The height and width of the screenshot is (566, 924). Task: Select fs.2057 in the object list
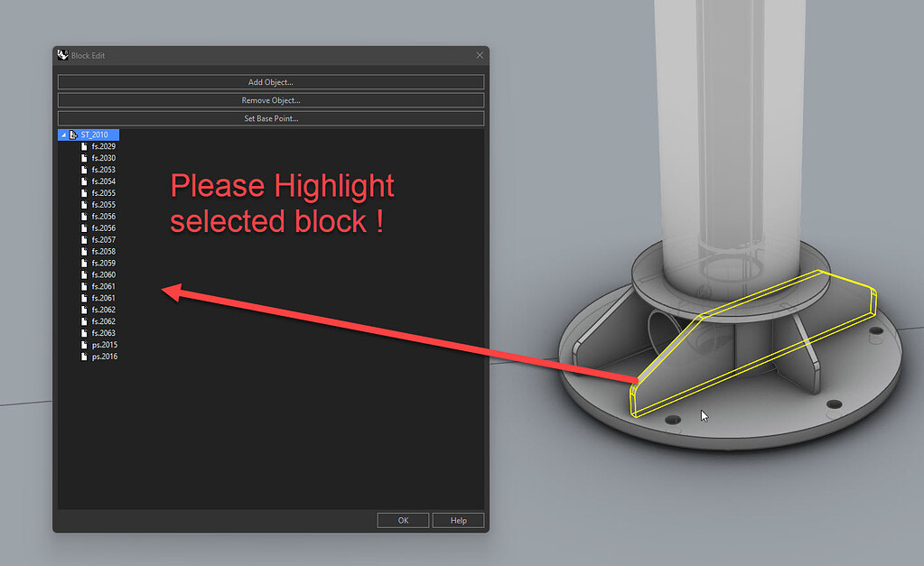(102, 239)
